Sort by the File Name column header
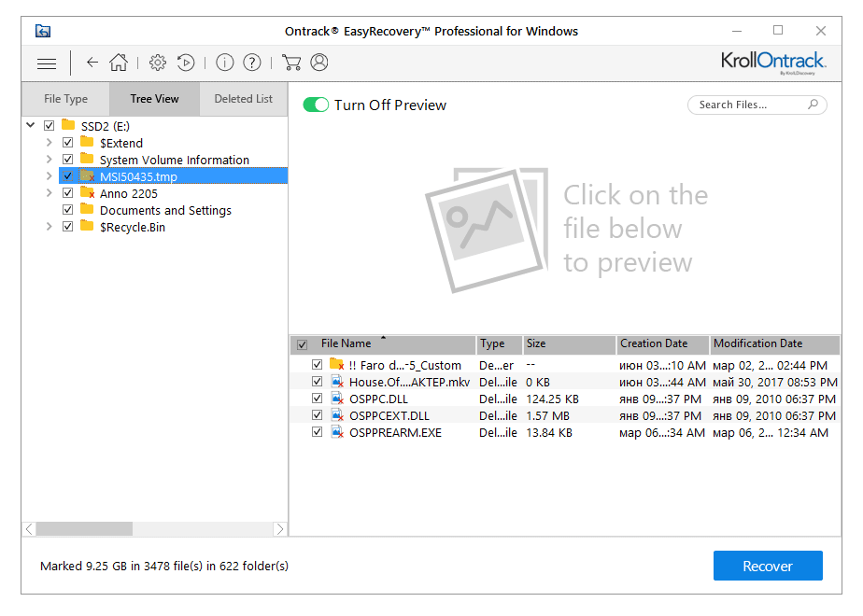The height and width of the screenshot is (616, 863). coord(383,344)
